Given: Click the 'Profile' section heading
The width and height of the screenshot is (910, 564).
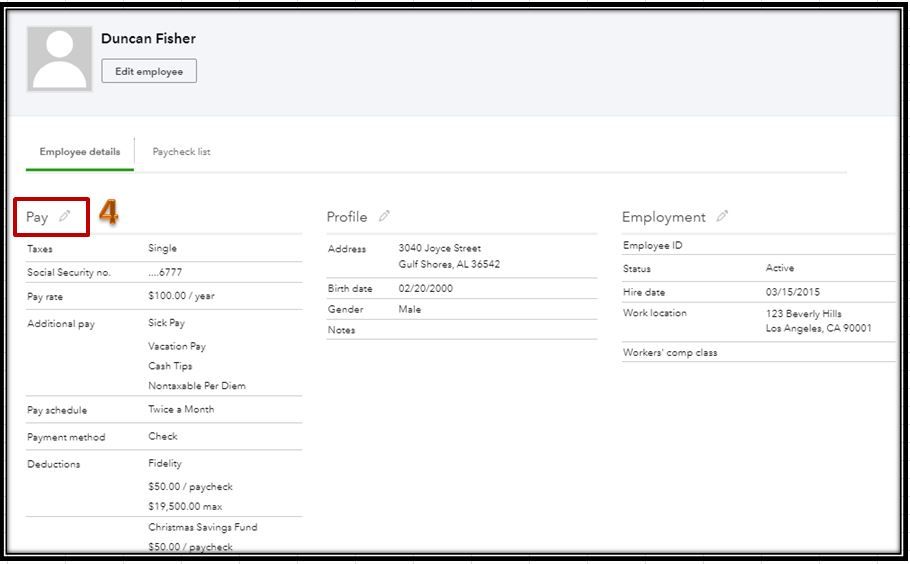Looking at the screenshot, I should coord(347,217).
